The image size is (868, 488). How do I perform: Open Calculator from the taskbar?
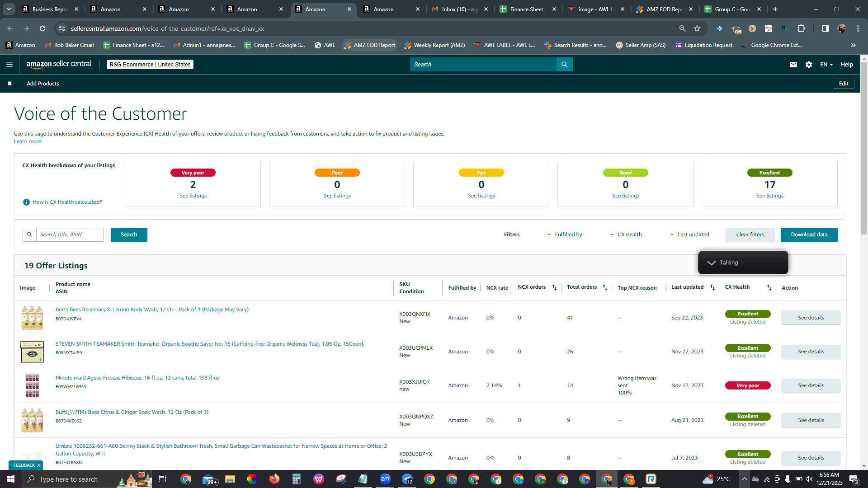pyautogui.click(x=297, y=479)
